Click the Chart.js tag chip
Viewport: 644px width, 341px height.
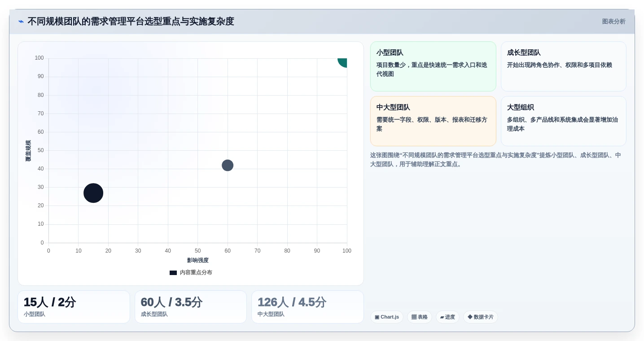387,317
